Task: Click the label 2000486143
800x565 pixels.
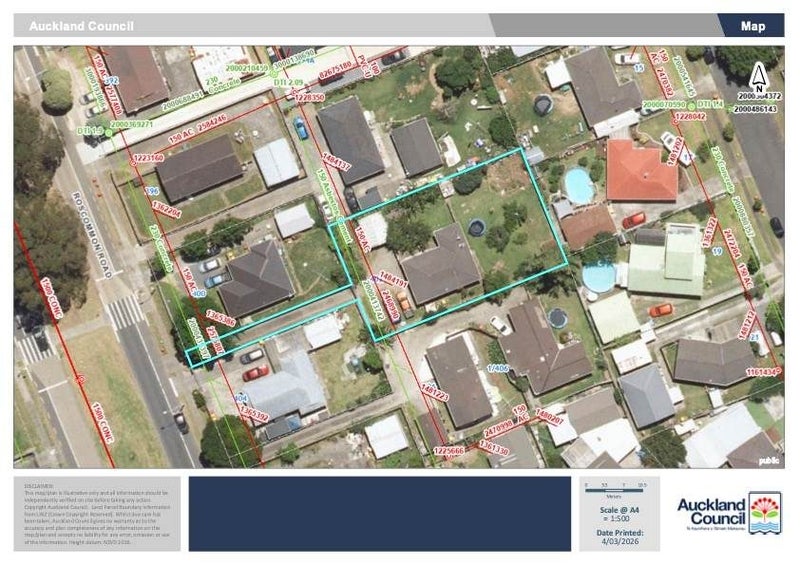Action: pyautogui.click(x=756, y=109)
